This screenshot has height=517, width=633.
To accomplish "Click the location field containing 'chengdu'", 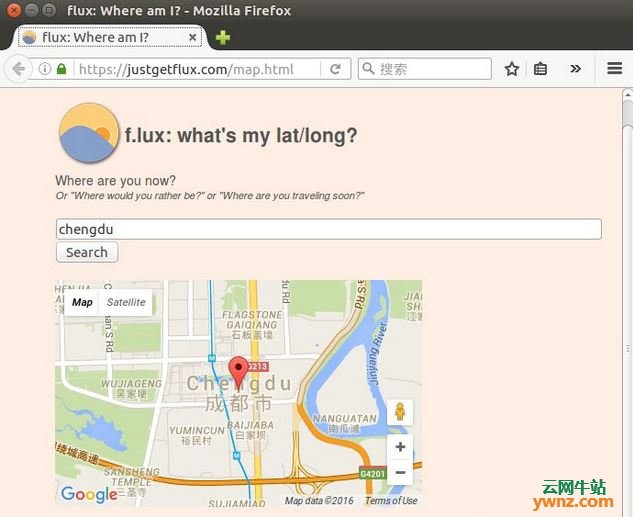I will click(x=329, y=229).
